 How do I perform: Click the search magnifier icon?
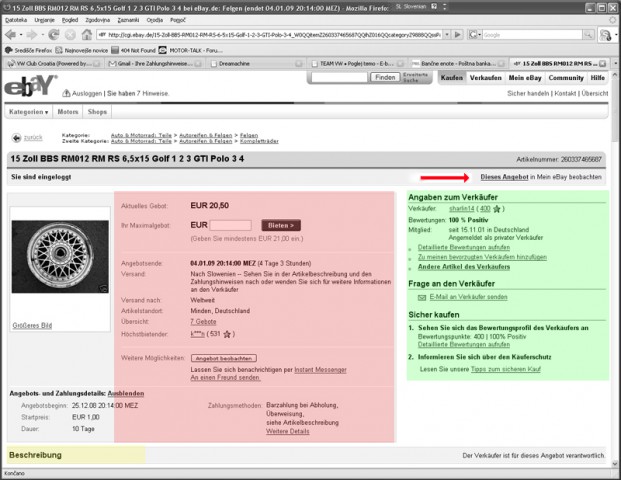[x=588, y=35]
